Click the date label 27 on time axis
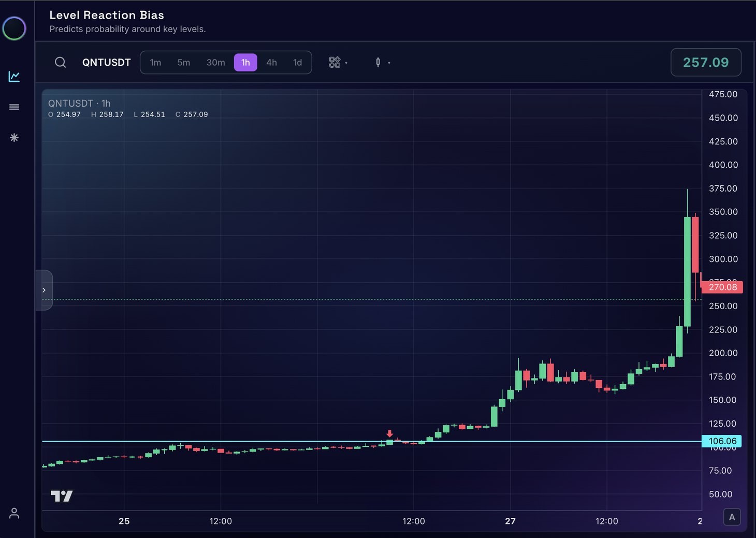The height and width of the screenshot is (538, 756). tap(510, 521)
